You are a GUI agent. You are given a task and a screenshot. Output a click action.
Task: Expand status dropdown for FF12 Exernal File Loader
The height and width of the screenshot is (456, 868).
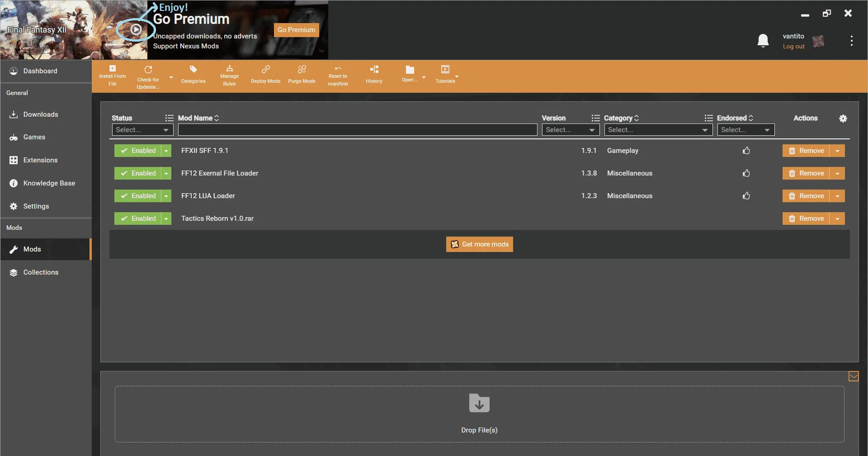[166, 173]
